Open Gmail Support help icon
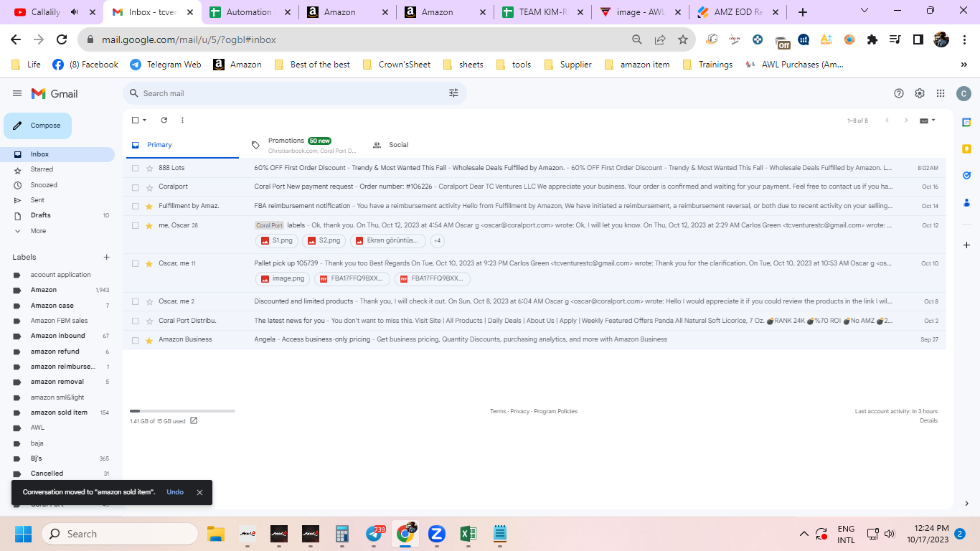Viewport: 980px width, 551px height. coord(899,93)
